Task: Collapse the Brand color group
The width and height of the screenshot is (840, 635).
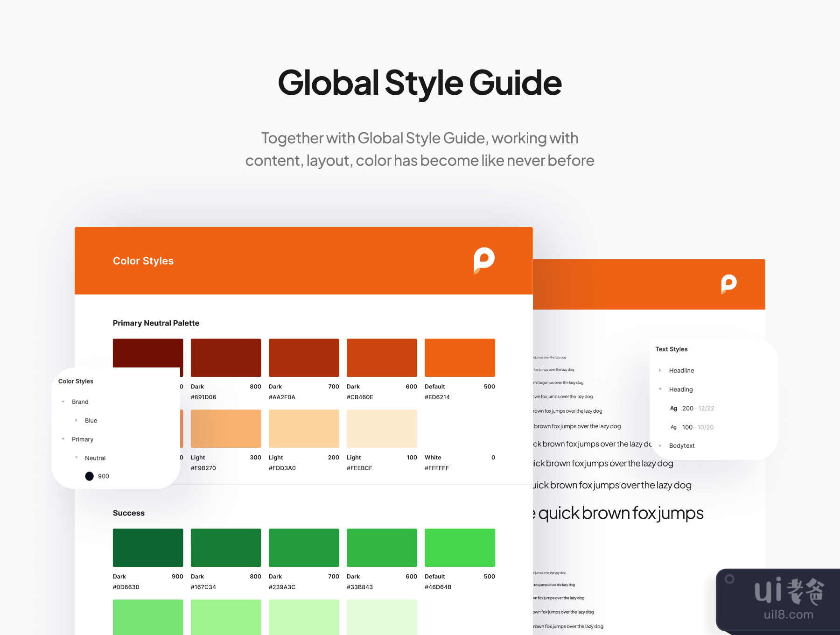Action: (63, 402)
